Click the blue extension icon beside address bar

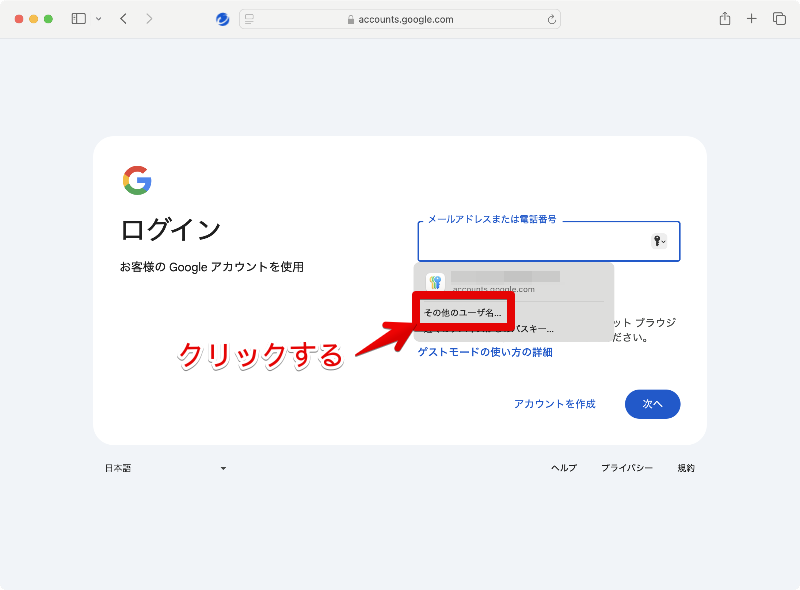point(222,19)
